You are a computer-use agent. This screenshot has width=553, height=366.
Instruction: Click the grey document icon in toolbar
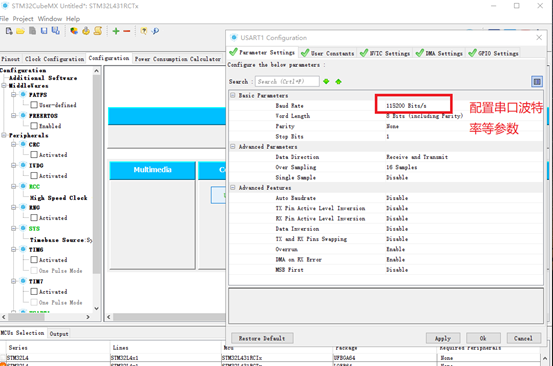tap(32, 31)
